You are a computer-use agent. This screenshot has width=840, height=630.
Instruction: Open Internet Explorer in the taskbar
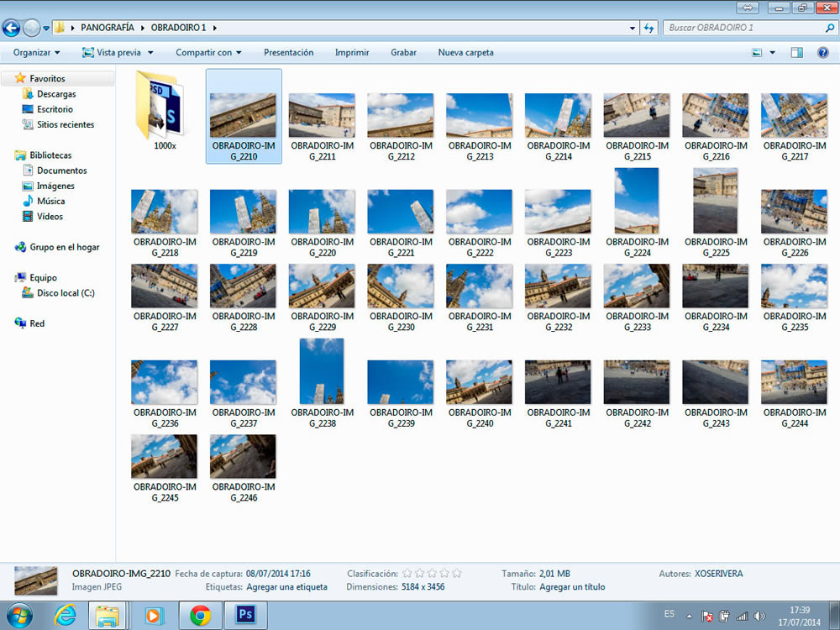pos(65,615)
